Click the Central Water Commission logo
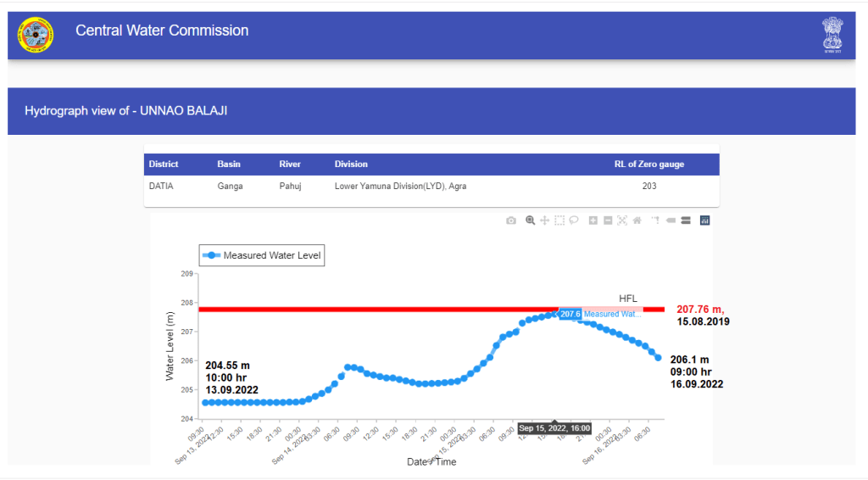 (x=36, y=35)
